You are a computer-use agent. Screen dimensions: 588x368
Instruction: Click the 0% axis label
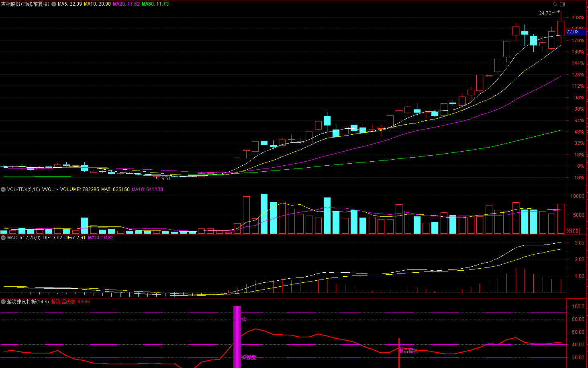click(580, 166)
